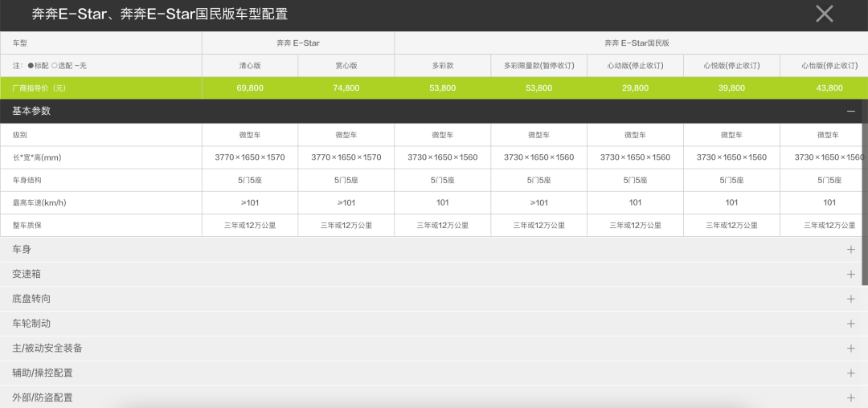Select the 多彩款 column header
This screenshot has height=408, width=868.
442,66
